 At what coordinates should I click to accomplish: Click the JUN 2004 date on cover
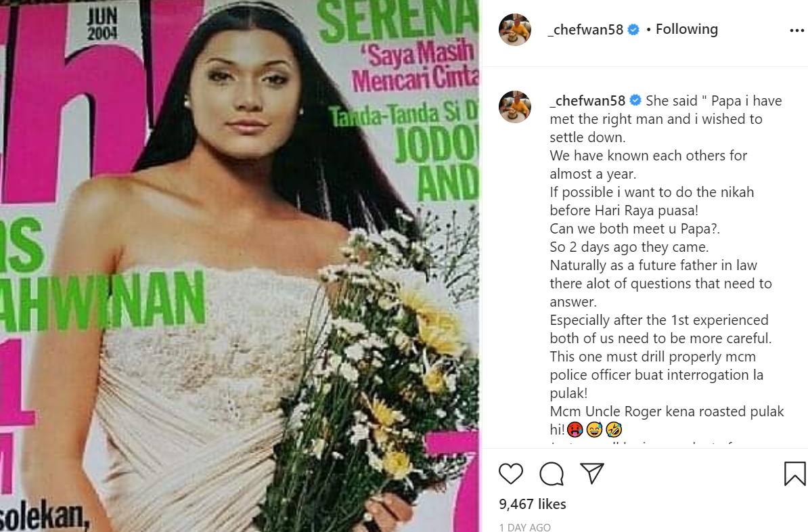point(102,24)
